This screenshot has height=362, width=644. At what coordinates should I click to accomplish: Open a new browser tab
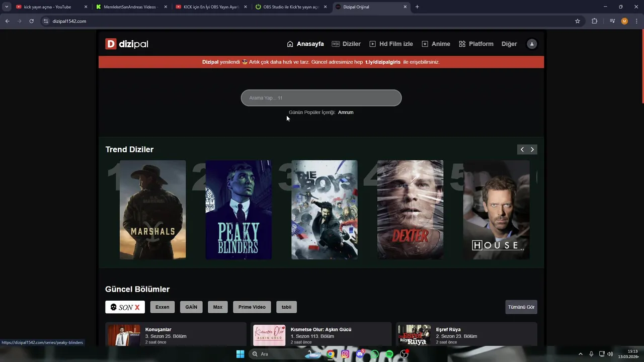(x=417, y=7)
